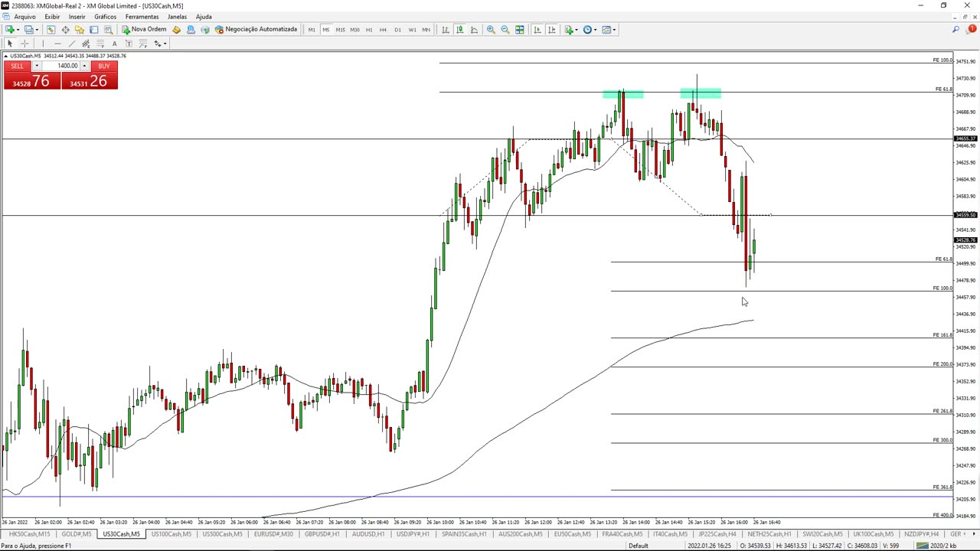The width and height of the screenshot is (980, 551).
Task: Increase lot volume with up arrow
Action: pos(84,64)
